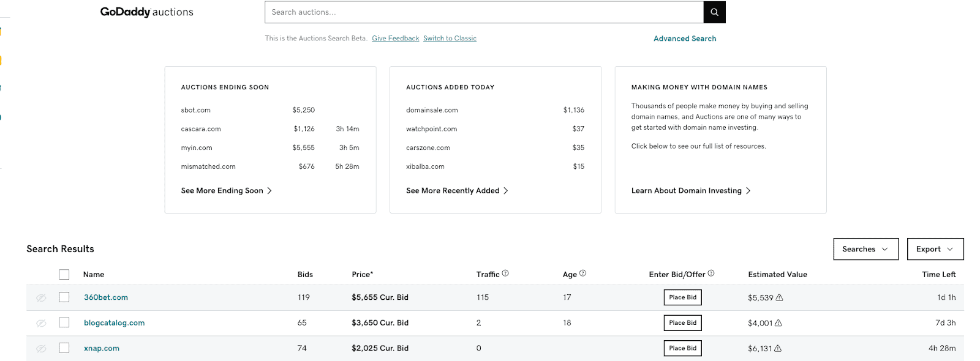Sort results by Age column
This screenshot has width=980, height=361.
(x=570, y=275)
